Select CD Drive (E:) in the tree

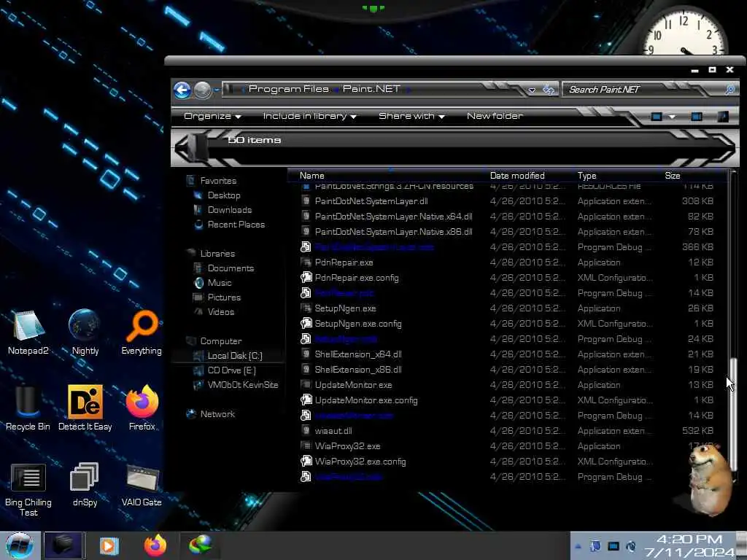pos(231,370)
